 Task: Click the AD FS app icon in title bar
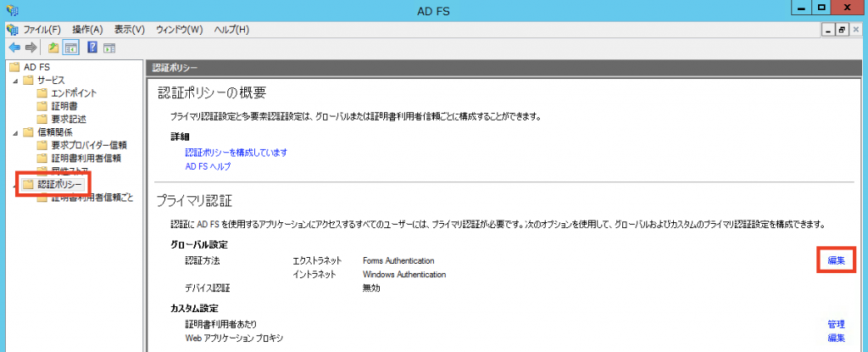11,10
